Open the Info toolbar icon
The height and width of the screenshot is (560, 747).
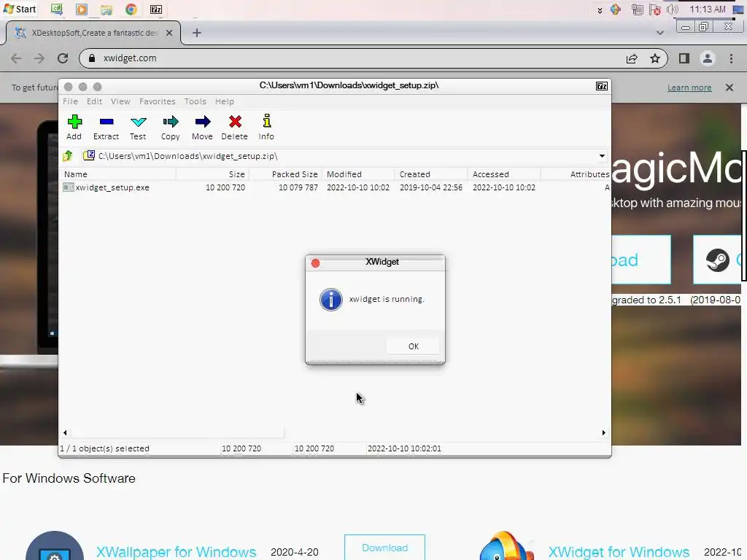click(x=267, y=121)
